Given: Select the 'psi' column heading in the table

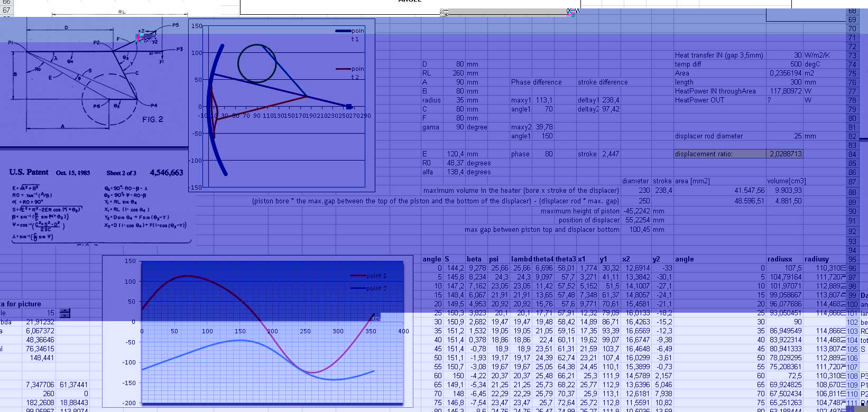Looking at the screenshot, I should coord(499,259).
